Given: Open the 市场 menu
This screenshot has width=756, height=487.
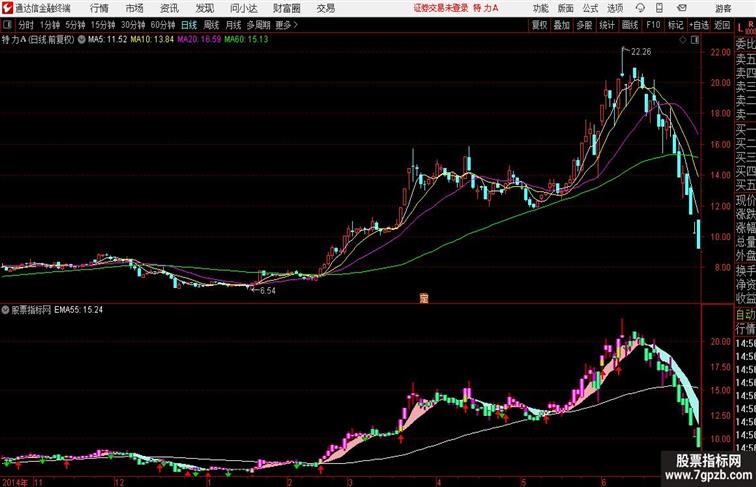Looking at the screenshot, I should click(135, 8).
